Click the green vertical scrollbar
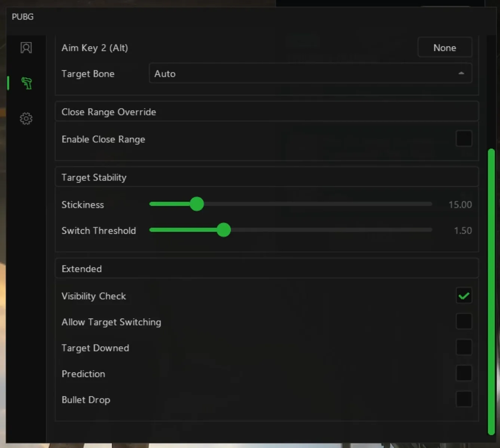This screenshot has height=448, width=500. [x=491, y=292]
